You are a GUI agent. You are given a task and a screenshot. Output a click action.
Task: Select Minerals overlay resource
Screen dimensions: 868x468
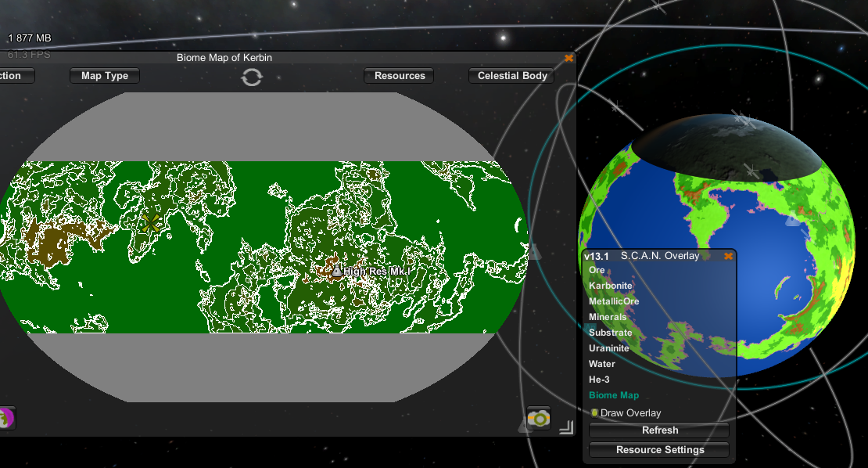click(608, 317)
